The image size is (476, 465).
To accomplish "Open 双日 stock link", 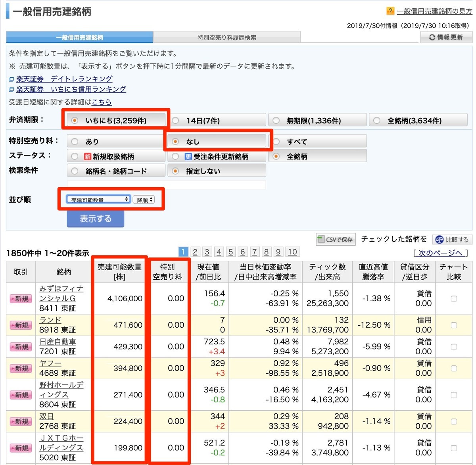I will point(46,417).
